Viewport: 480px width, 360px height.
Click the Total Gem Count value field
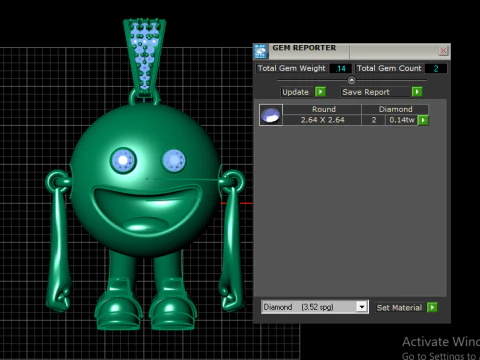point(436,68)
